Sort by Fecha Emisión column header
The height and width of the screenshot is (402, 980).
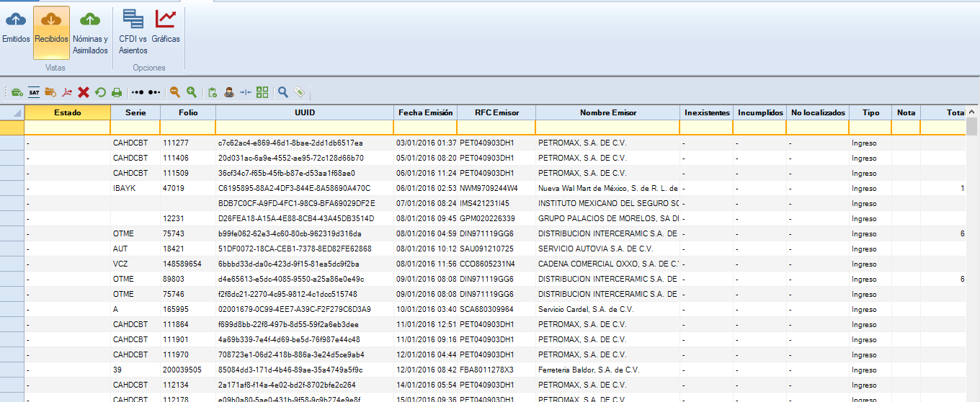click(424, 112)
